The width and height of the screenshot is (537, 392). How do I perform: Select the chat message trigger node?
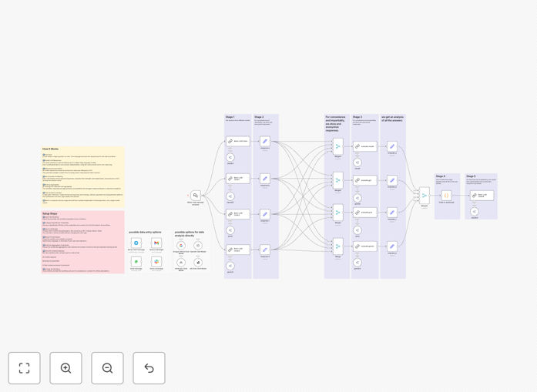[x=196, y=196]
